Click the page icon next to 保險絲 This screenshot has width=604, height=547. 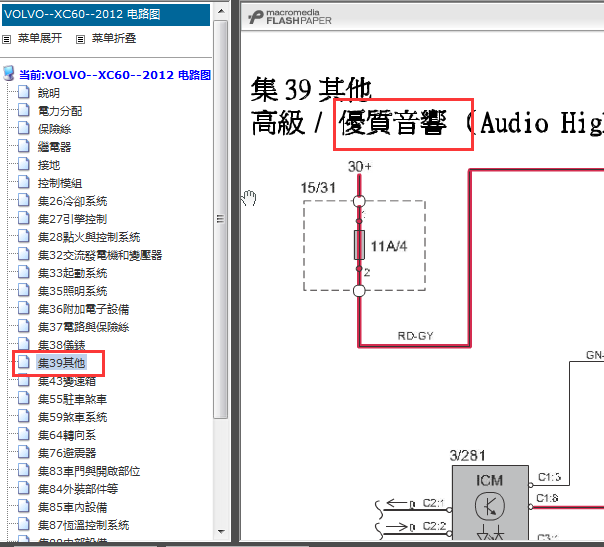coord(24,129)
